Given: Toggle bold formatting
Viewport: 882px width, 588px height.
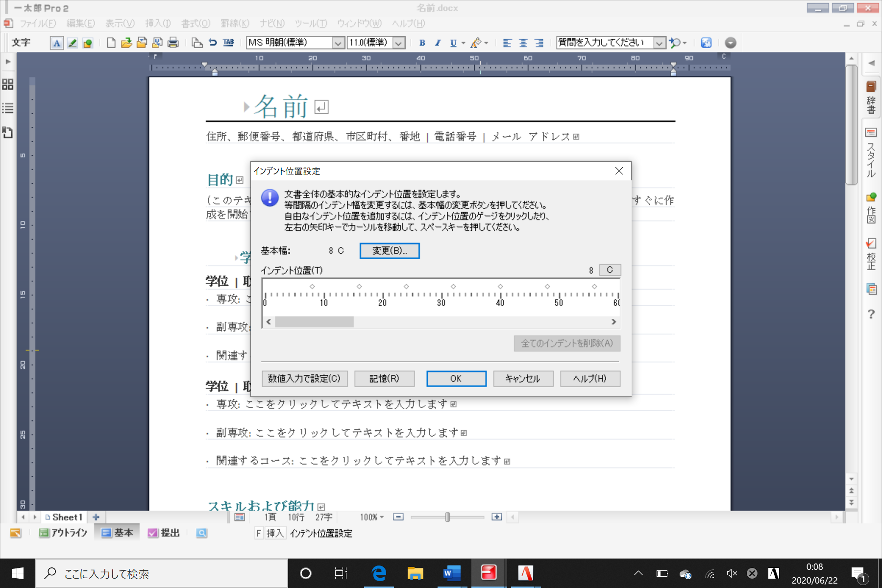Looking at the screenshot, I should coord(422,43).
